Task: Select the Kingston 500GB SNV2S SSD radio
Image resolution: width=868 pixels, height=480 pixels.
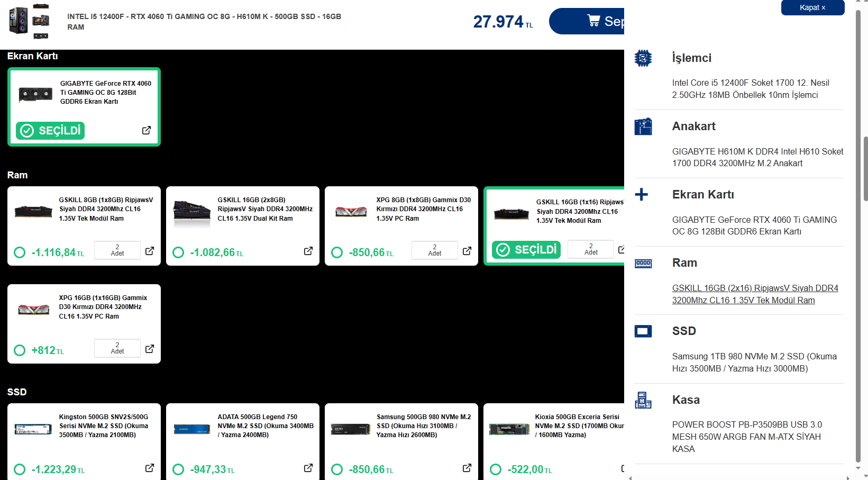Action: click(20, 469)
